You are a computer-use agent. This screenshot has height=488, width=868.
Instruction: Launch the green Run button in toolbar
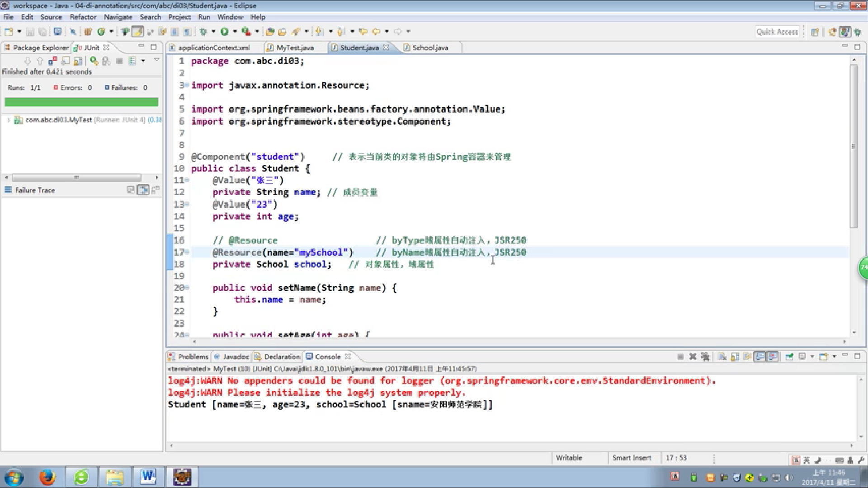tap(225, 32)
